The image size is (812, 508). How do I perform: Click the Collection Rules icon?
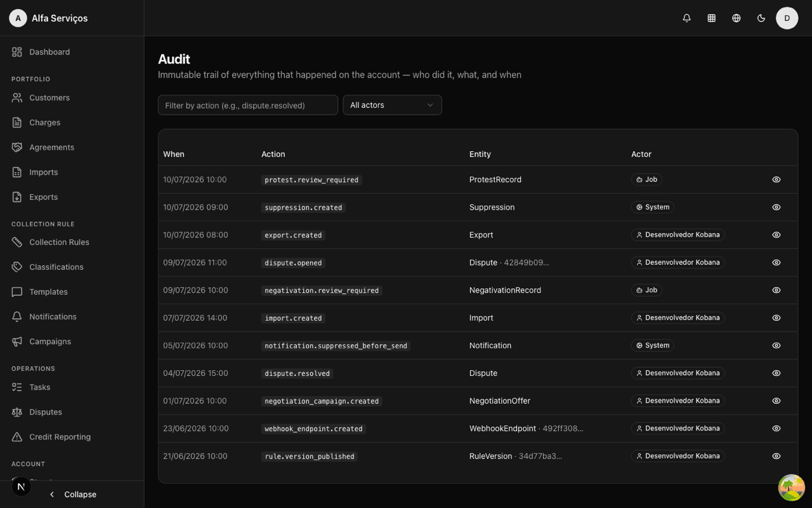click(x=17, y=242)
